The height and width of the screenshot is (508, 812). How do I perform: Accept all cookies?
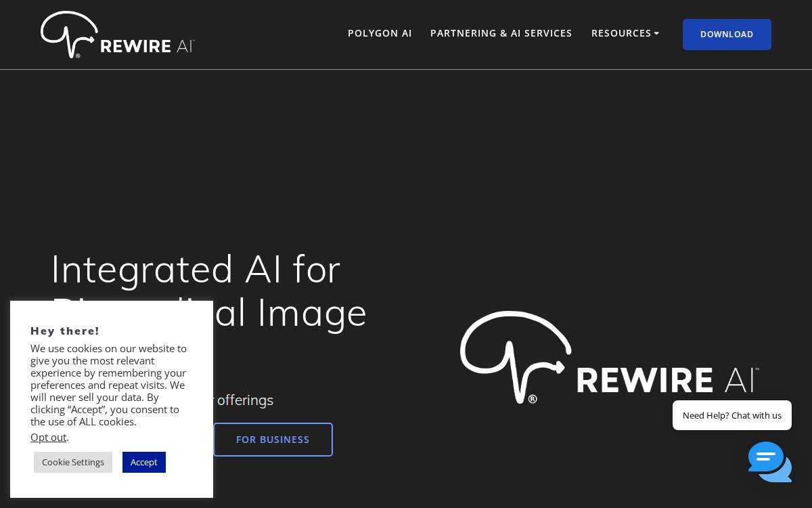[144, 462]
